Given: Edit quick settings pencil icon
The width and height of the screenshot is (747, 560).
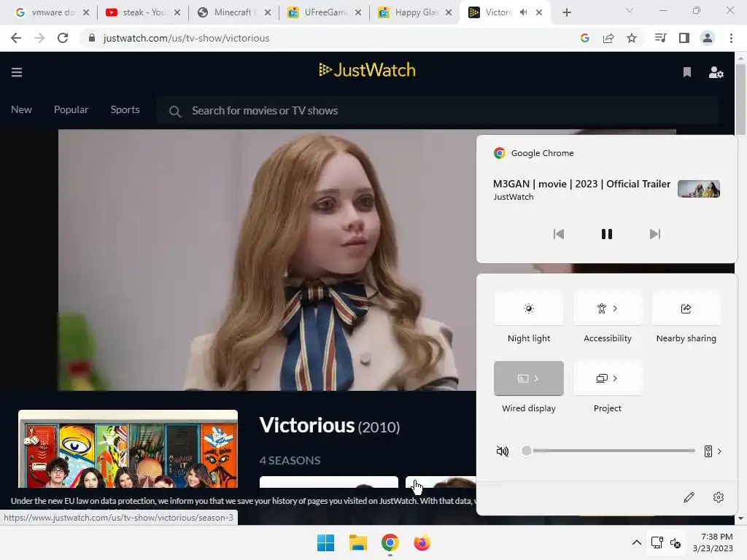Looking at the screenshot, I should click(689, 497).
